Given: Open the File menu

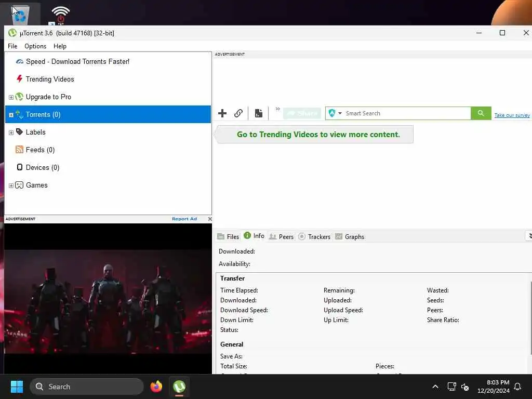Looking at the screenshot, I should (x=12, y=46).
